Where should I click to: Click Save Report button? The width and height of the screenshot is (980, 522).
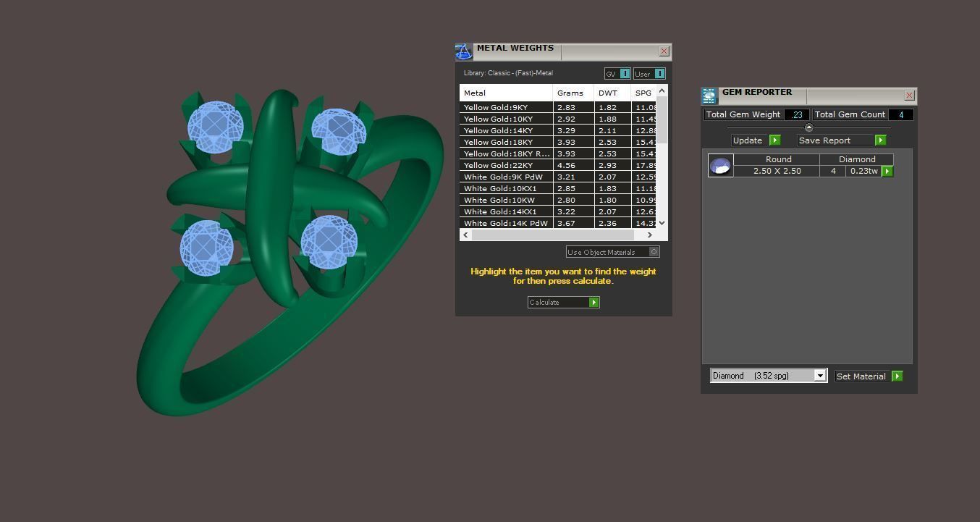tap(842, 140)
